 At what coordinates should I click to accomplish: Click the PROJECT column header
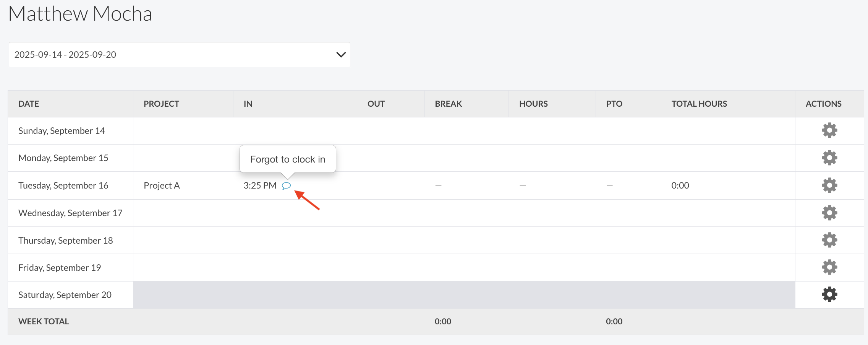click(x=161, y=104)
